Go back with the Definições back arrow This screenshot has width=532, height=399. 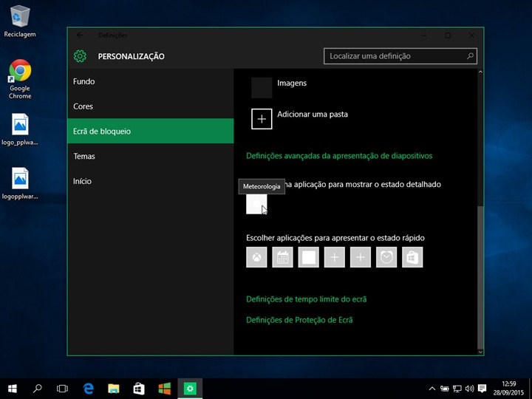pyautogui.click(x=80, y=35)
